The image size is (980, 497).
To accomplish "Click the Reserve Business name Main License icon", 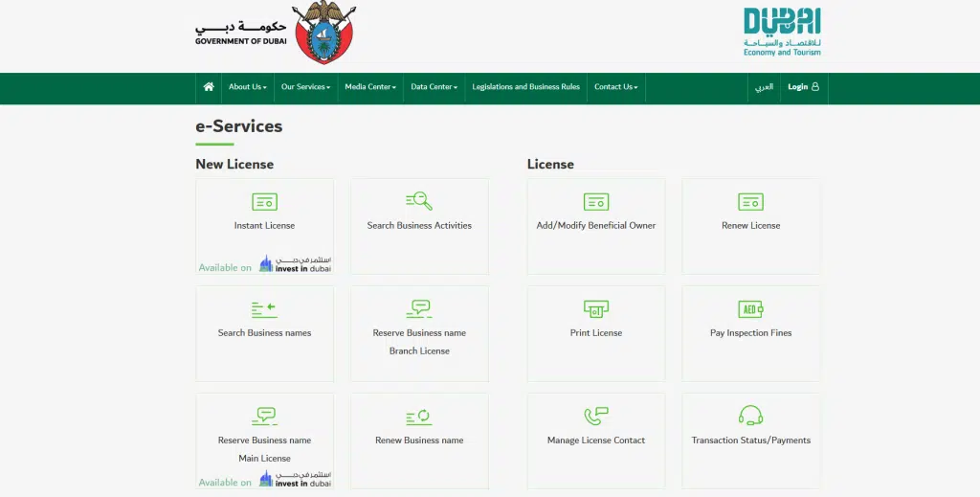I will 264,417.
